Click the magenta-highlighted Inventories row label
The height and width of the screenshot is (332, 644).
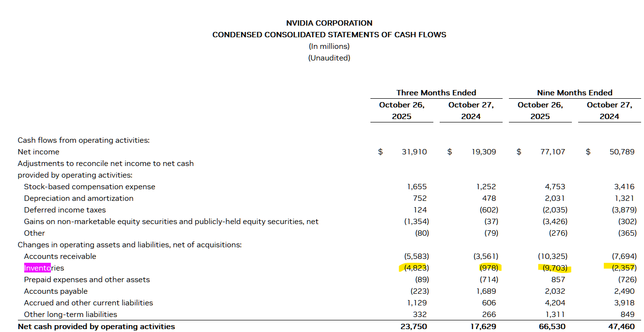tap(44, 268)
